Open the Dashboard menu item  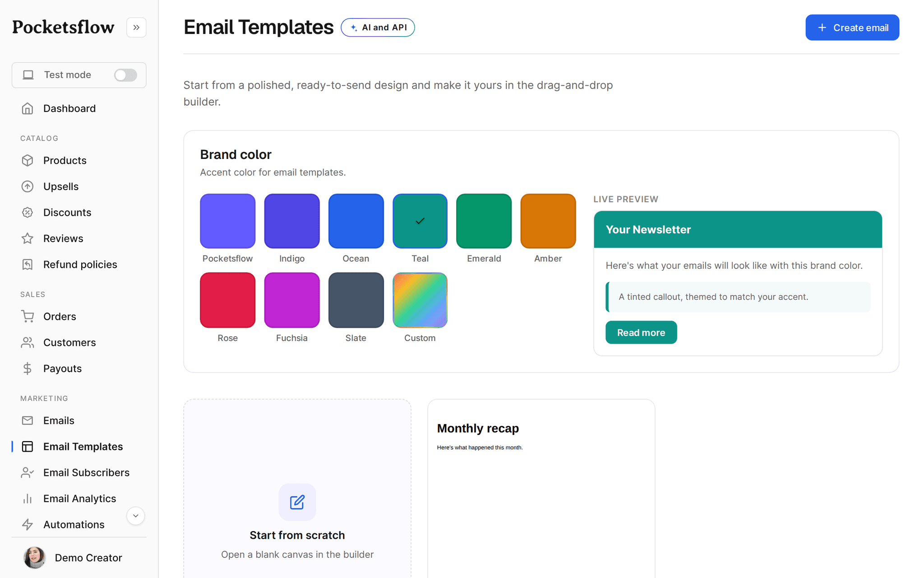coord(79,108)
